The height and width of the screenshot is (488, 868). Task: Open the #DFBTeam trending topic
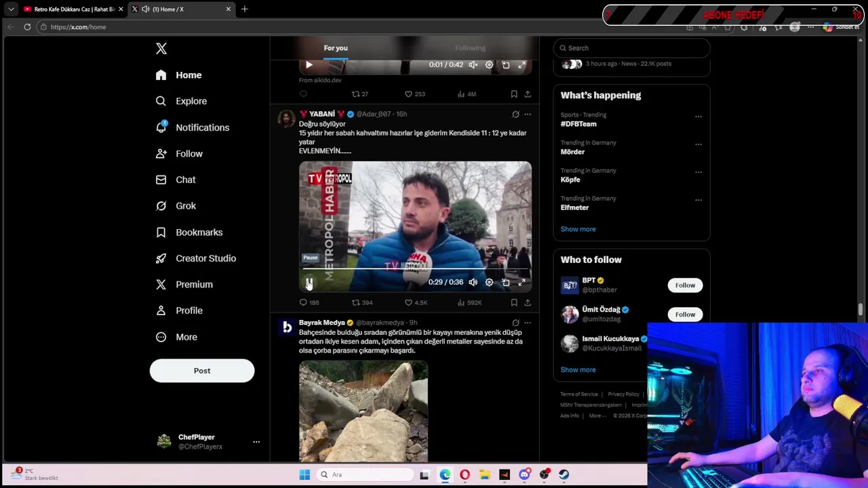[x=578, y=124]
